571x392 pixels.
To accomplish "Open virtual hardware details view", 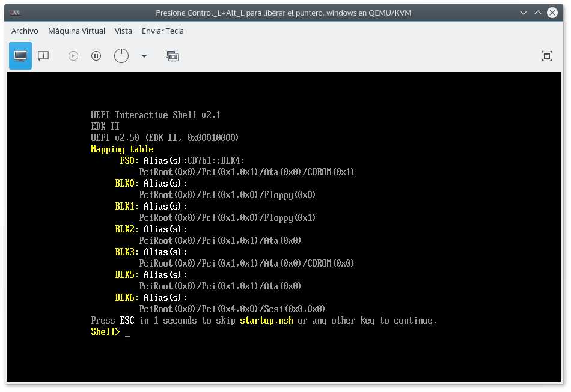I will coord(43,56).
